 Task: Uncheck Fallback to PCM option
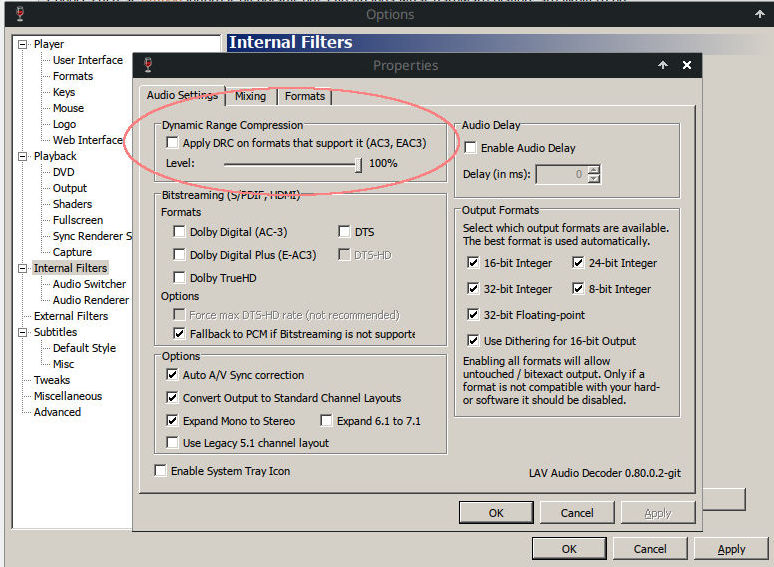pos(179,334)
